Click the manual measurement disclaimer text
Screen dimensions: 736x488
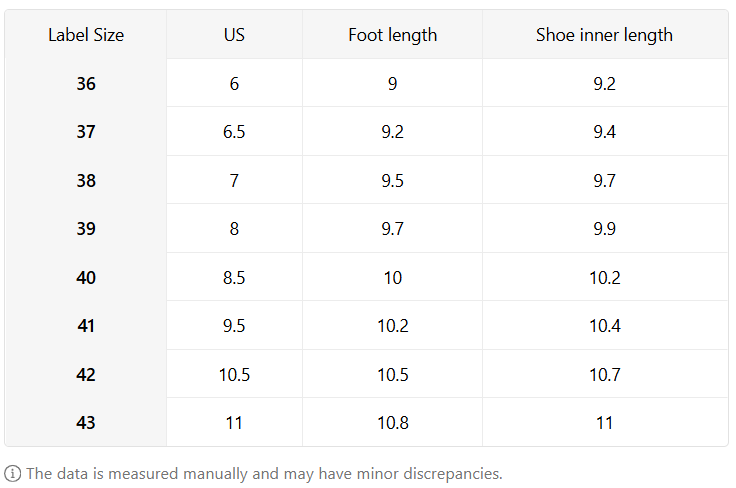point(264,473)
